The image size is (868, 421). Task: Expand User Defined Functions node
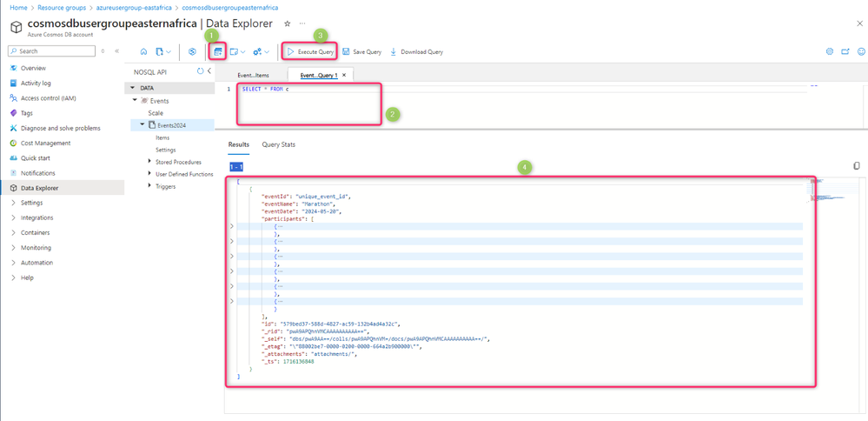[149, 174]
